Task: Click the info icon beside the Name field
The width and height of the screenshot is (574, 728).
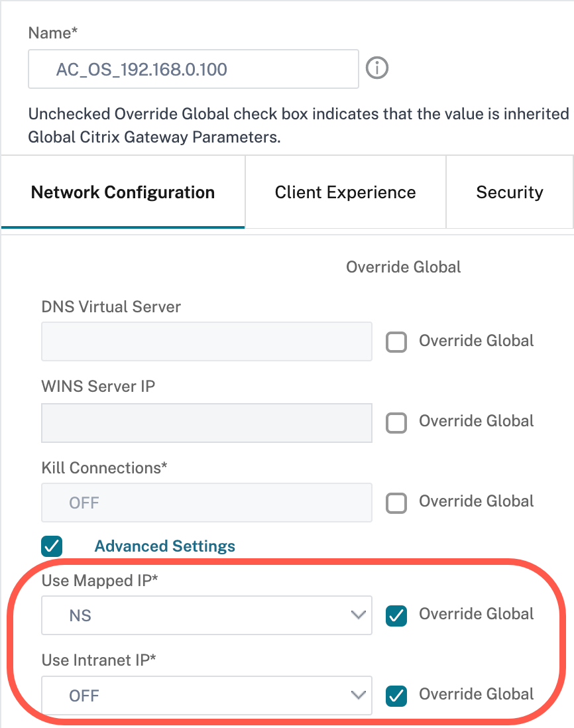Action: pyautogui.click(x=377, y=68)
